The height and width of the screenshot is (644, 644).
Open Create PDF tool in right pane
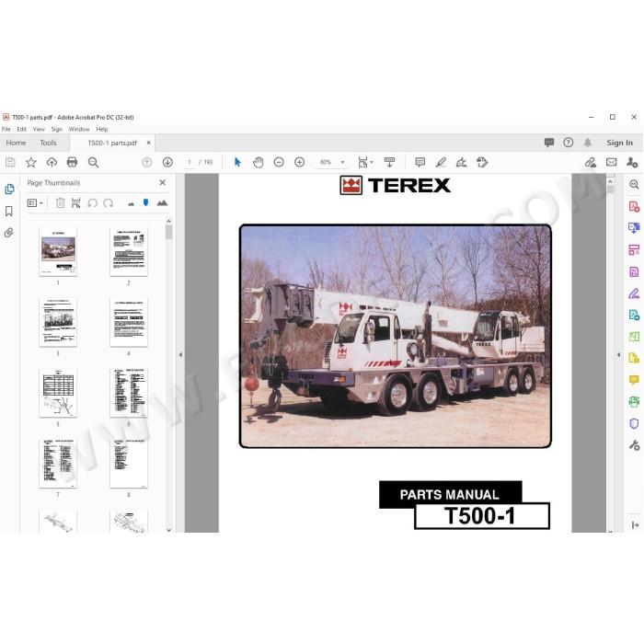pyautogui.click(x=634, y=206)
